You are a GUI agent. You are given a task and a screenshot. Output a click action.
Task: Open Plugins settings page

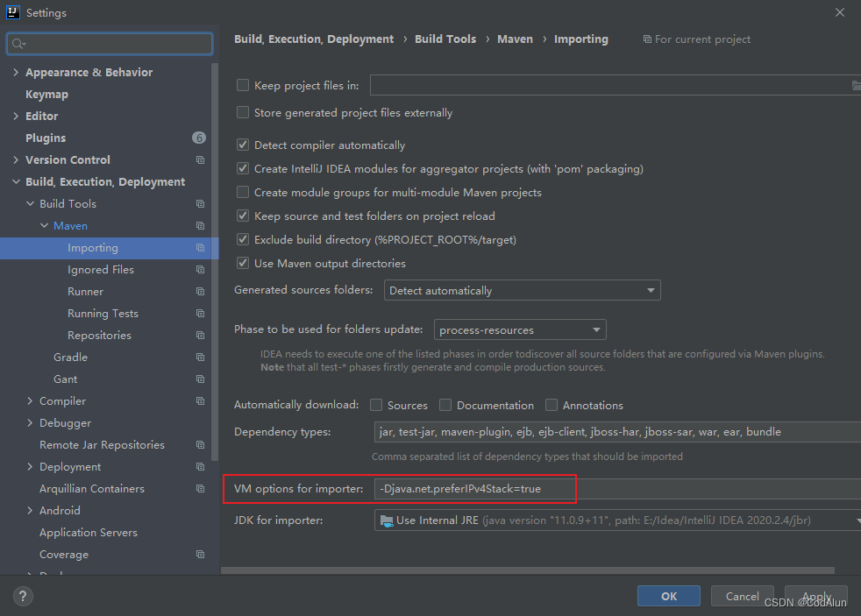[x=46, y=138]
